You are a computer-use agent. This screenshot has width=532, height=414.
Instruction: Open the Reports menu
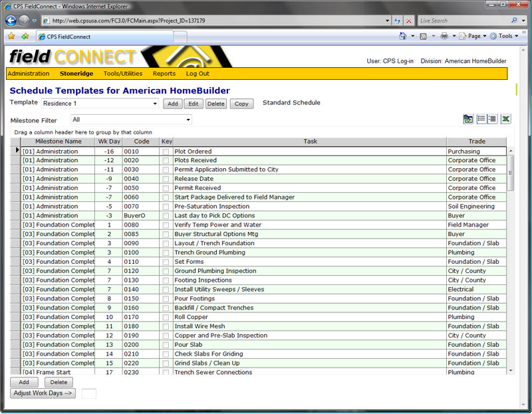click(x=164, y=74)
